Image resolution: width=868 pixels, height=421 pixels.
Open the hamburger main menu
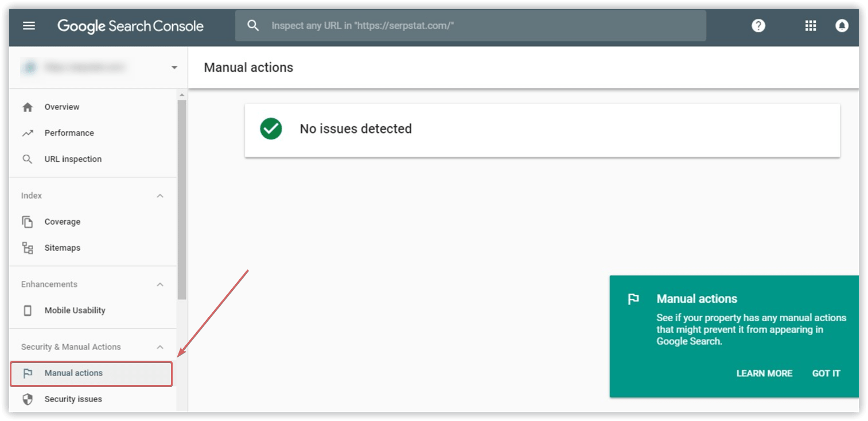tap(29, 26)
